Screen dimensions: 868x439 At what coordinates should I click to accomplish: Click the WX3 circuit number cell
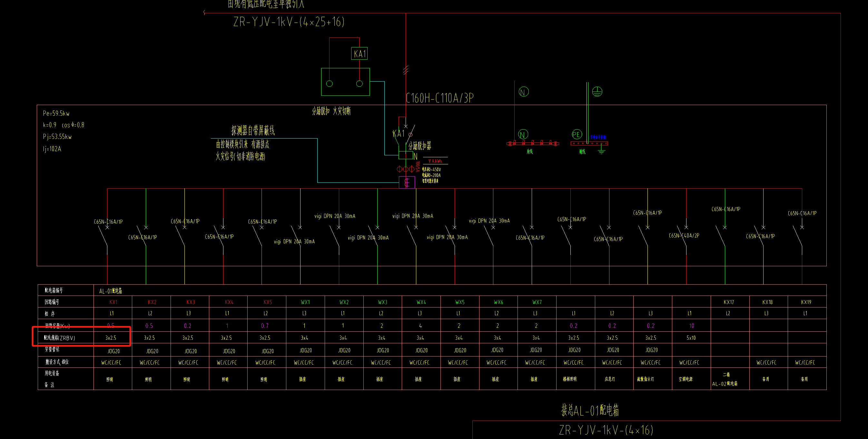383,302
